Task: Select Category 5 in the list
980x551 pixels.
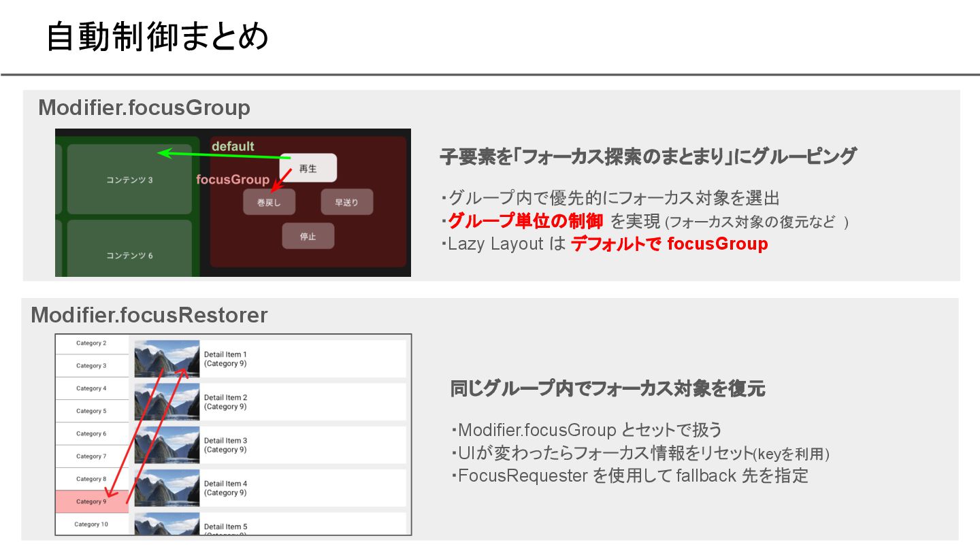Action: tap(91, 411)
